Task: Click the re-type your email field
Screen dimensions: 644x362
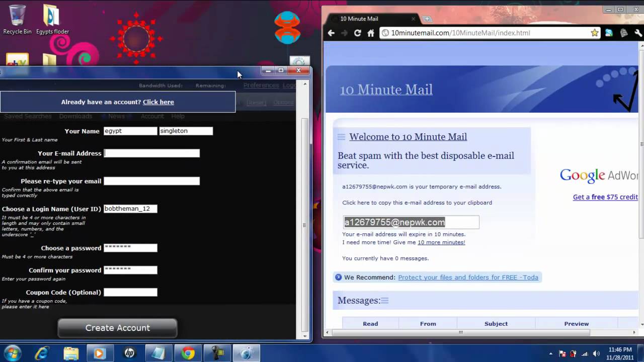Action: click(x=151, y=181)
